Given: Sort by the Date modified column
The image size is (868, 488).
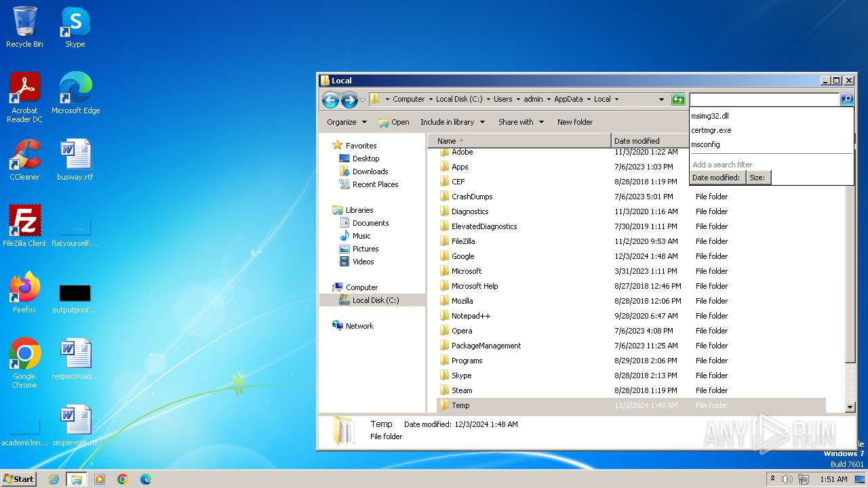Looking at the screenshot, I should [x=651, y=141].
